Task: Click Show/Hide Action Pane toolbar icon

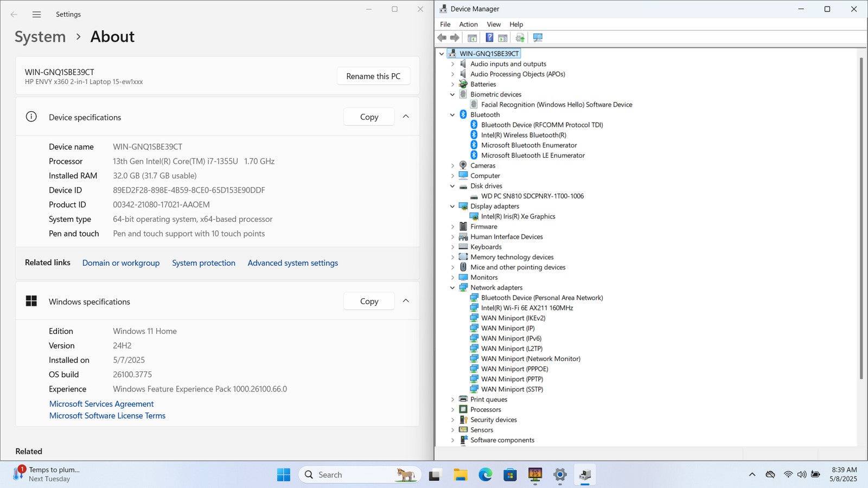Action: [x=503, y=37]
